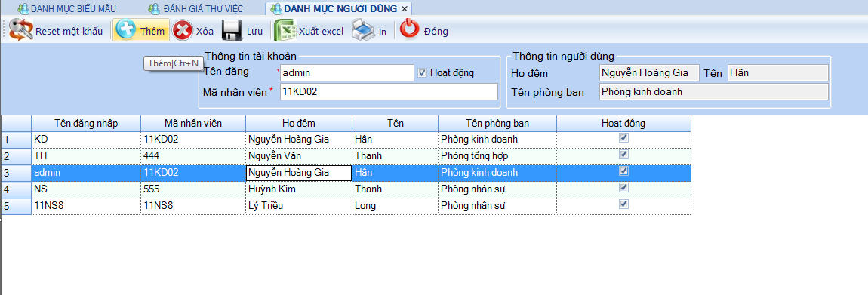This screenshot has height=295, width=868.
Task: Click the Tên đăng input field
Action: (347, 72)
